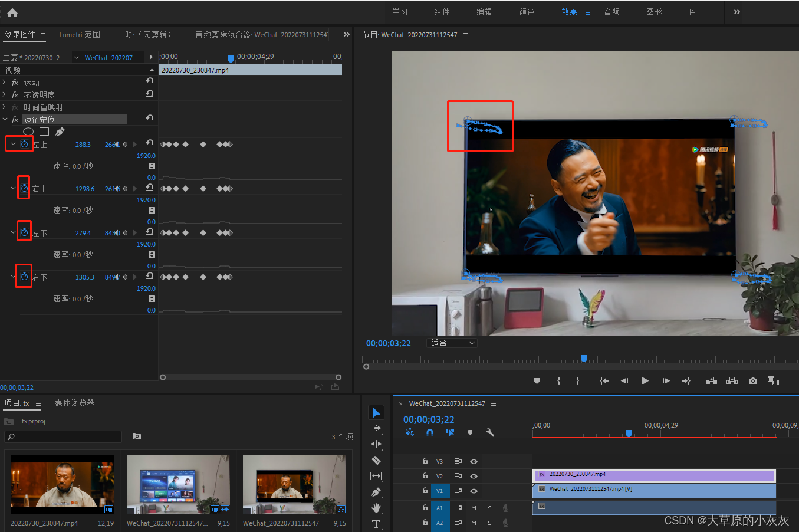The width and height of the screenshot is (799, 532).
Task: Toggle animation stopwatch for 右下
Action: (x=24, y=277)
